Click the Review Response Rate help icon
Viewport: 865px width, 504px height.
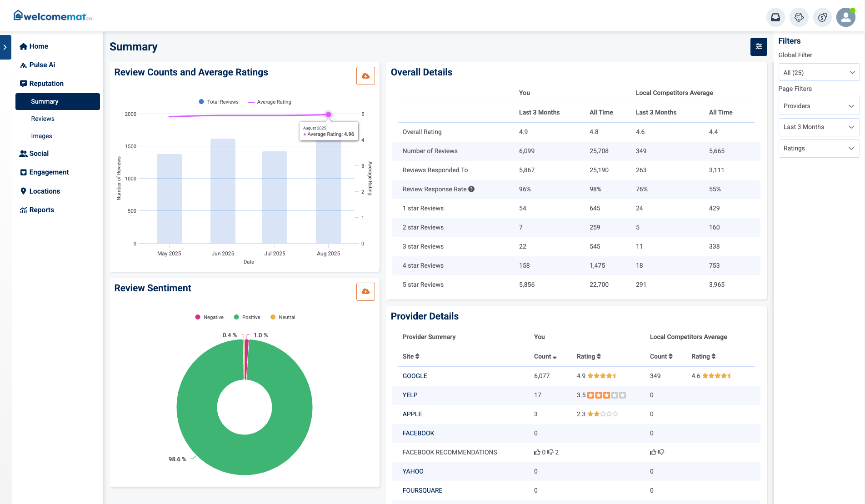(x=471, y=189)
